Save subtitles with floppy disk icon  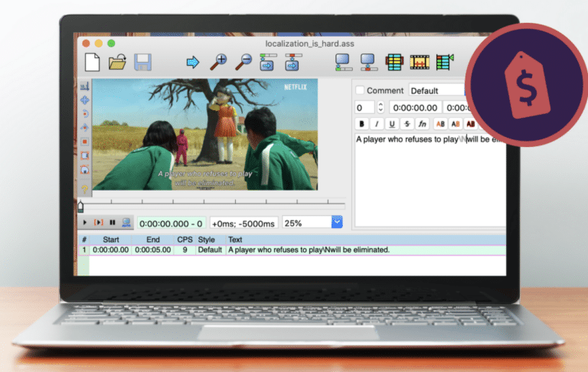(142, 62)
